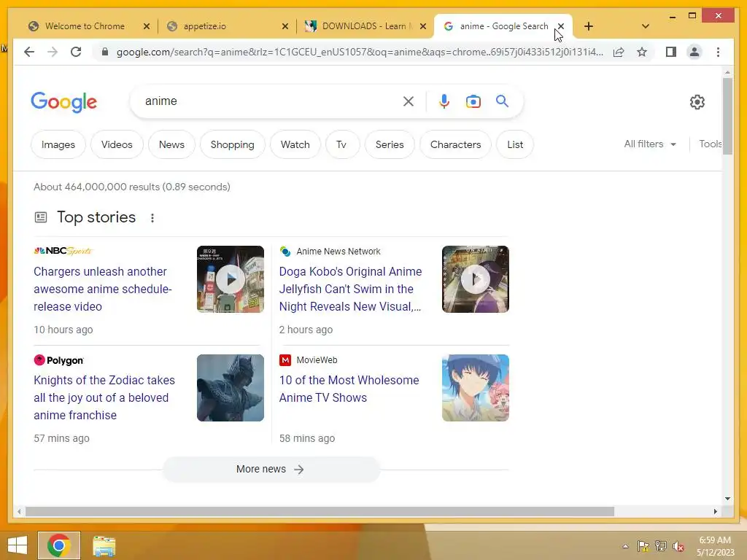
Task: Open Knights of the Zodiac article
Action: (104, 397)
